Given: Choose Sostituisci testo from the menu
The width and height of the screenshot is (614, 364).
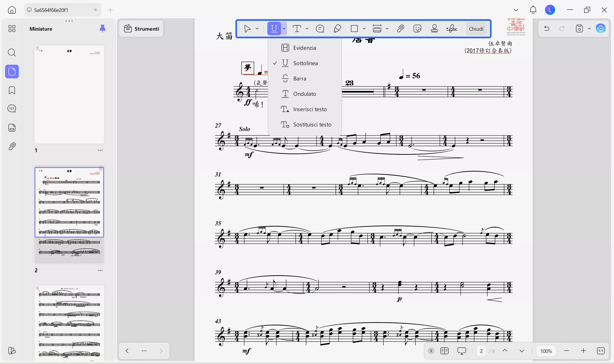Looking at the screenshot, I should [312, 124].
